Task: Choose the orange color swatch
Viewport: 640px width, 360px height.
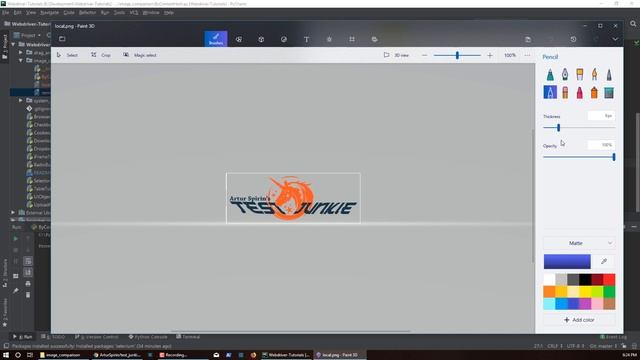Action: point(549,291)
